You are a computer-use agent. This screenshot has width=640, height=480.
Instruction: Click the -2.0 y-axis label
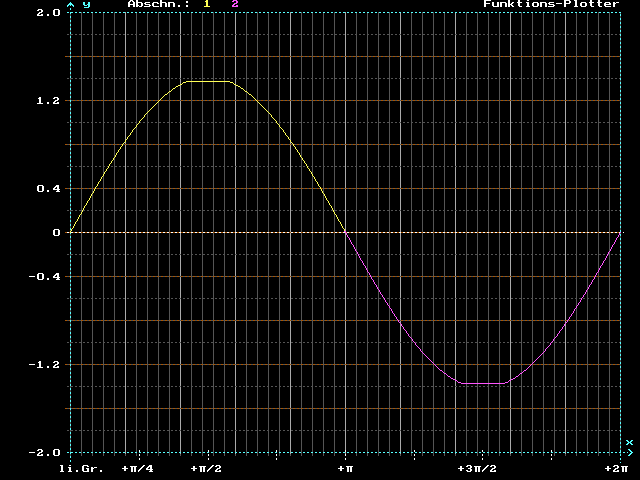44,453
